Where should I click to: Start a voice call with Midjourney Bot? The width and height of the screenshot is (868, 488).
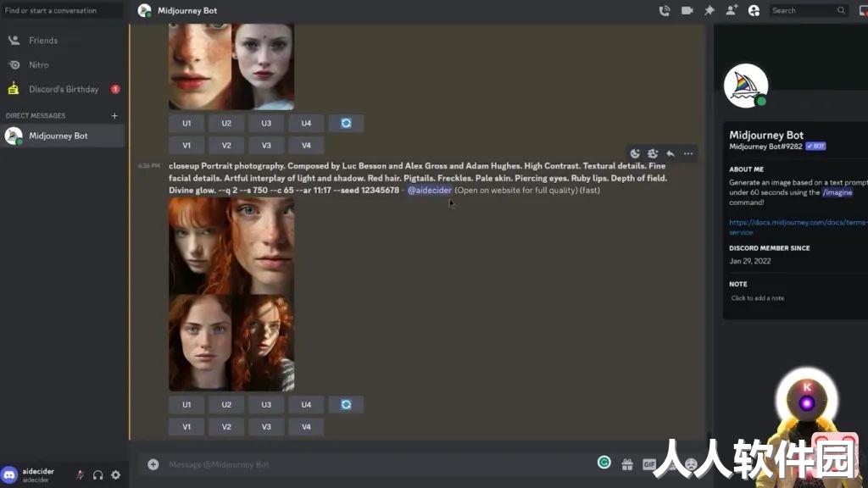(665, 10)
